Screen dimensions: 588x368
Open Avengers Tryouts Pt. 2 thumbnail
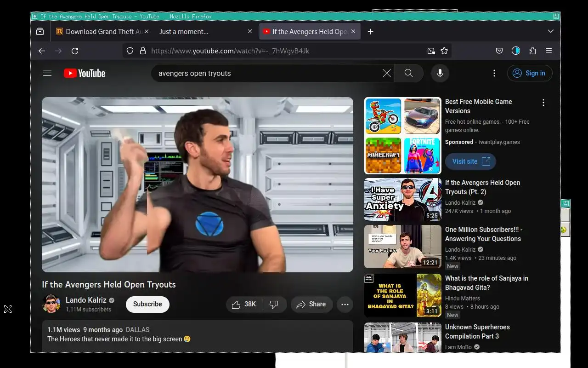coord(403,200)
